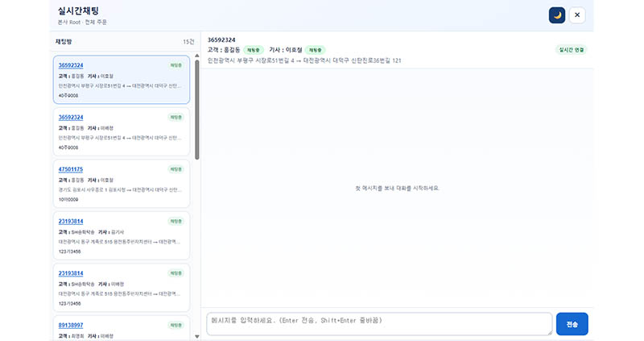Screen dimensions: 644x341
Task: Click the route address line in conversation header
Action: pos(304,60)
